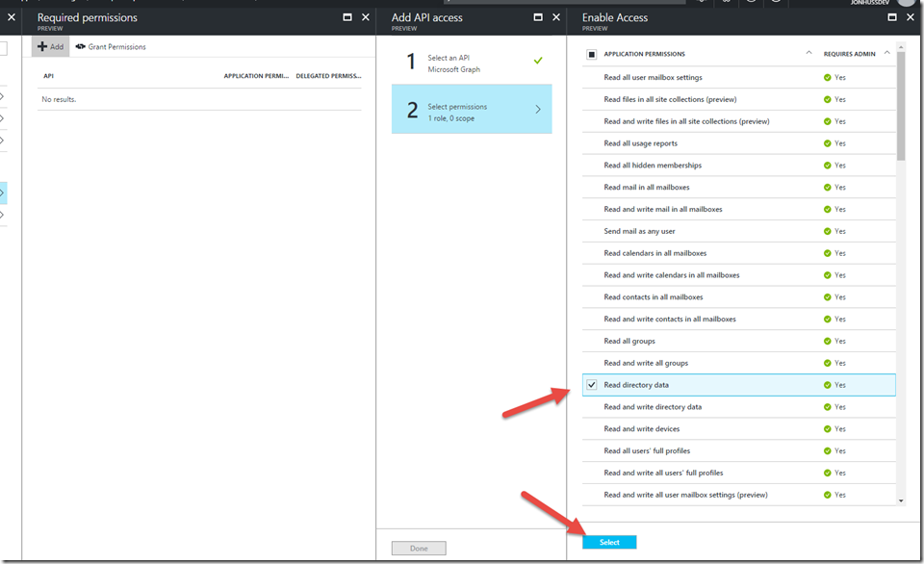This screenshot has width=924, height=564.
Task: Click the Requires Admin column header
Action: (x=850, y=54)
